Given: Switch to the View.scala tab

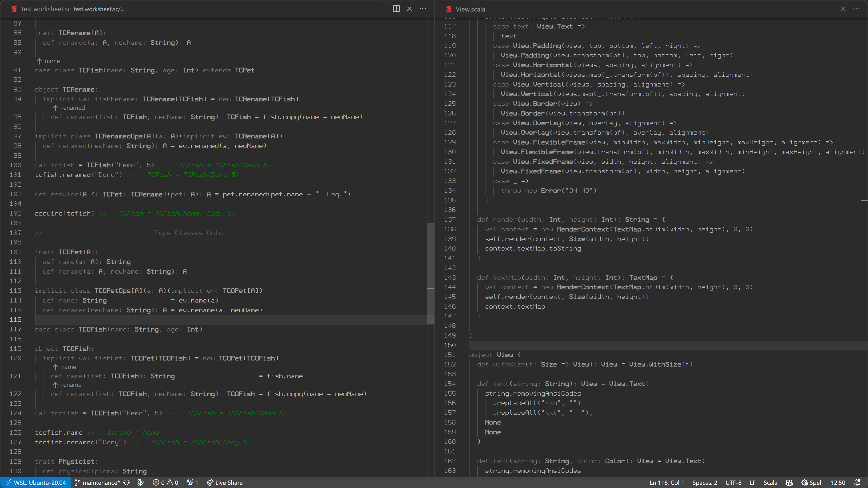Looking at the screenshot, I should coord(470,9).
